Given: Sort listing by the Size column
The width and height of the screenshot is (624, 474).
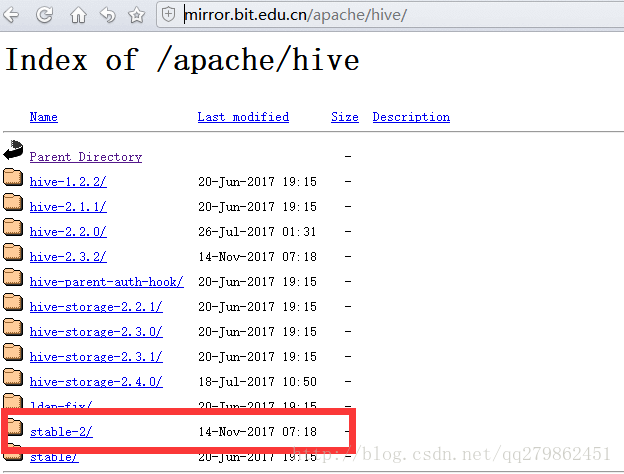Looking at the screenshot, I should pyautogui.click(x=345, y=117).
